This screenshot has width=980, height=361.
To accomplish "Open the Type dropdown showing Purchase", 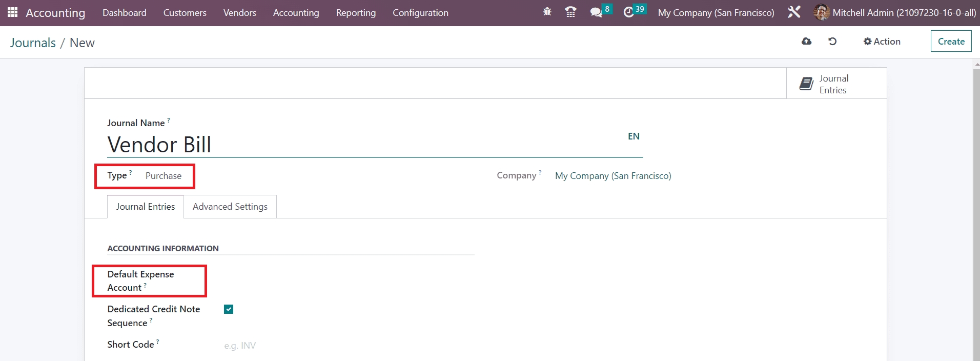I will tap(164, 176).
